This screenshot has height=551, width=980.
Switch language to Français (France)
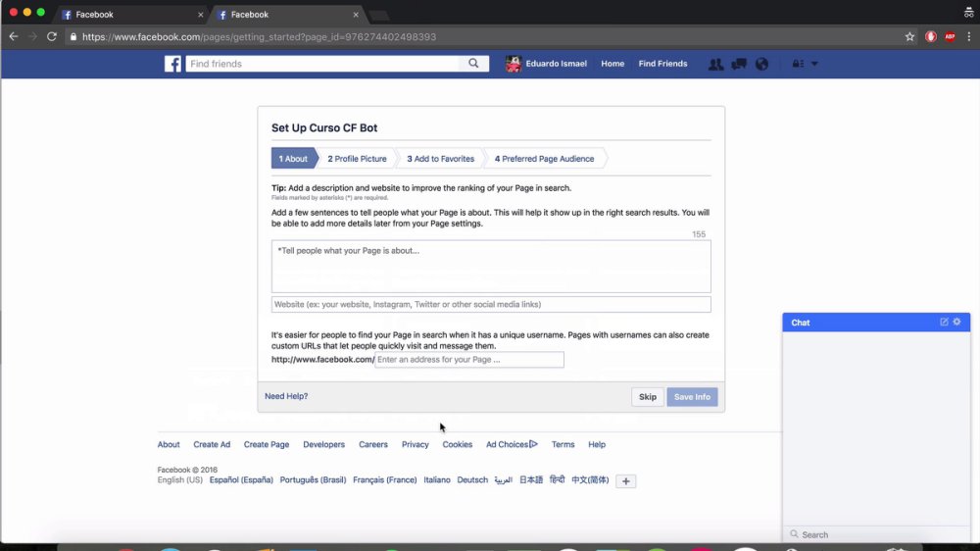coord(385,480)
